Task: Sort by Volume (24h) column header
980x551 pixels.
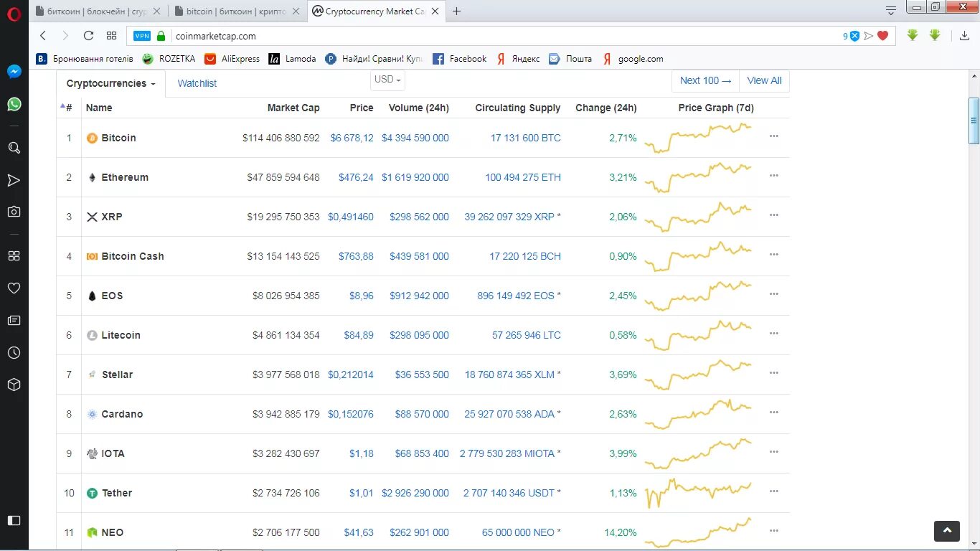Action: [x=418, y=108]
